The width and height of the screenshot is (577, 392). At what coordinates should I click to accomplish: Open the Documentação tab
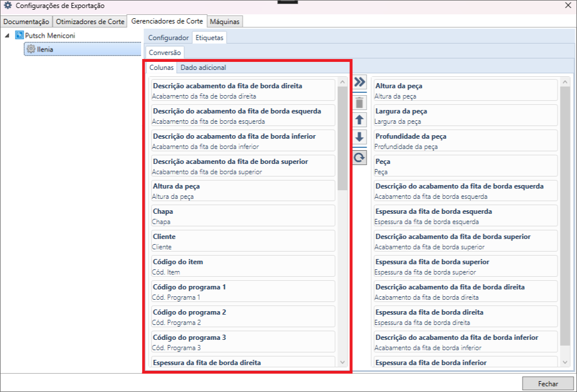point(26,22)
